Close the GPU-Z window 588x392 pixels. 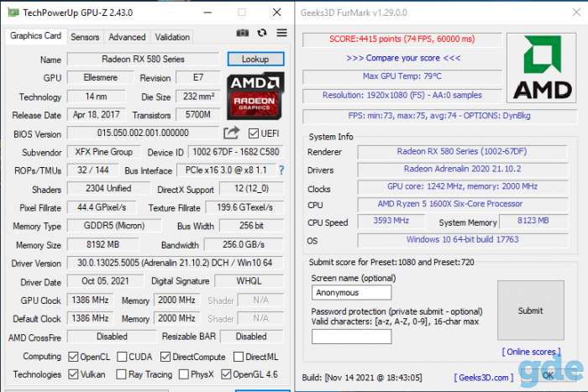pos(276,13)
